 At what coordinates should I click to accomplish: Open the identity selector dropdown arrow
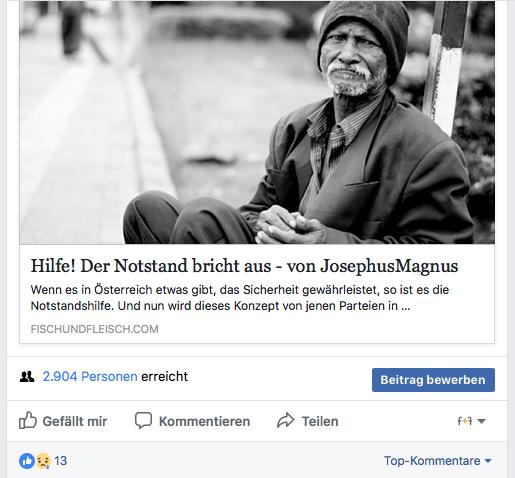click(x=481, y=421)
